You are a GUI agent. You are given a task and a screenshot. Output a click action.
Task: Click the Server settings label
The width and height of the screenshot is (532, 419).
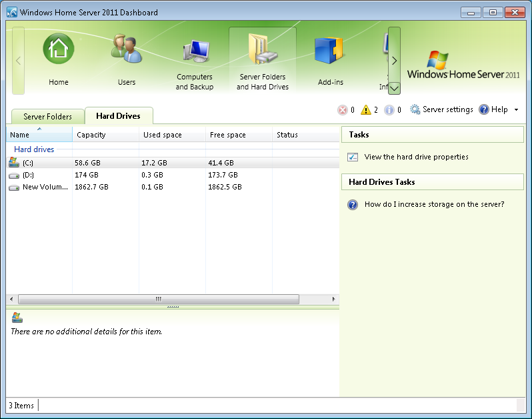click(x=448, y=109)
